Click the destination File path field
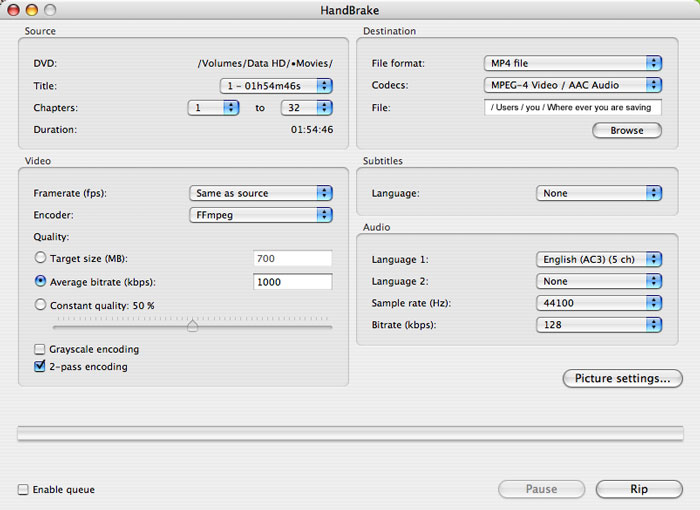This screenshot has height=510, width=700. pos(573,107)
